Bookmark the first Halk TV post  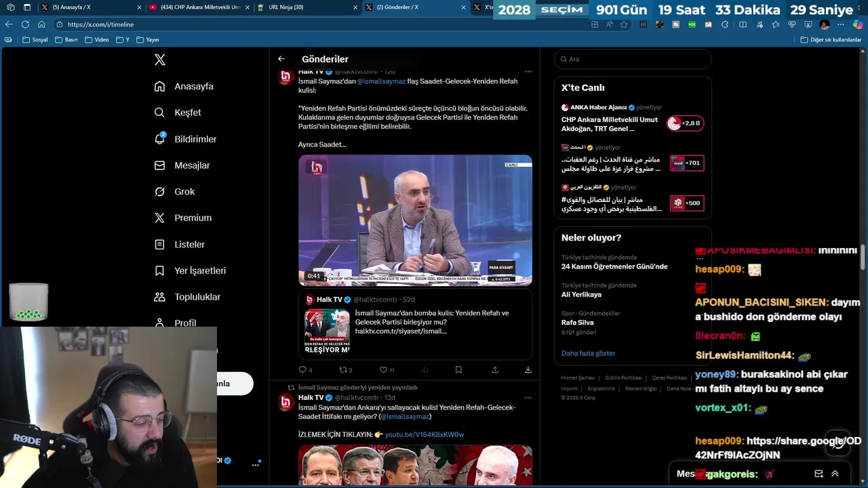coord(458,370)
